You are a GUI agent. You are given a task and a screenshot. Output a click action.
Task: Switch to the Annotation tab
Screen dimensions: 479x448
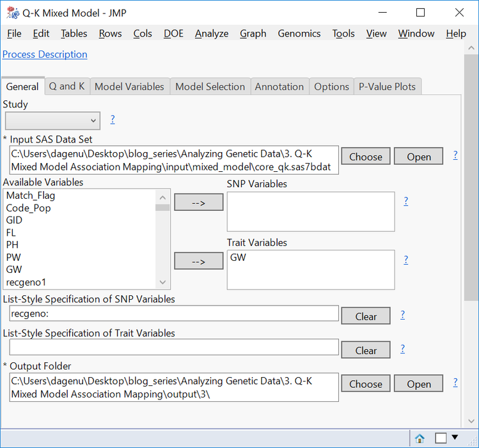click(279, 87)
